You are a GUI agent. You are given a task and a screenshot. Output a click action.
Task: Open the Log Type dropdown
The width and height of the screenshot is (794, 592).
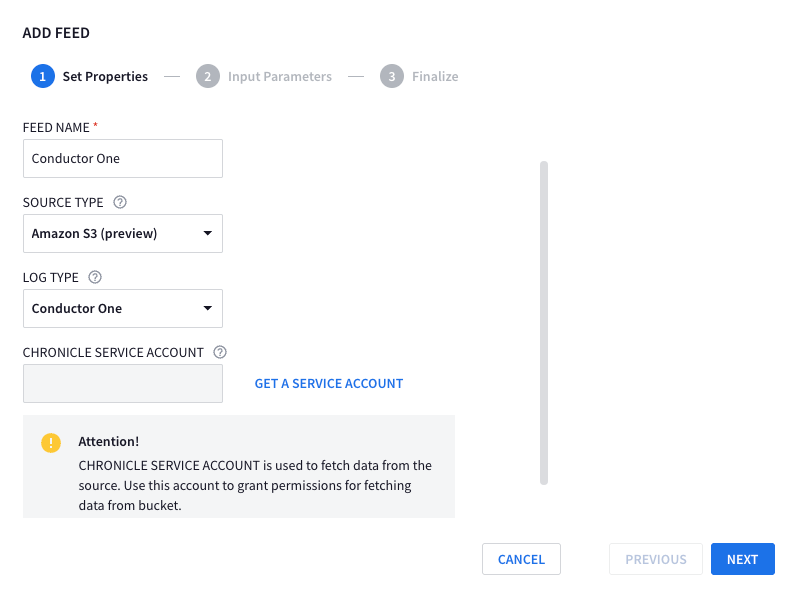(x=122, y=308)
